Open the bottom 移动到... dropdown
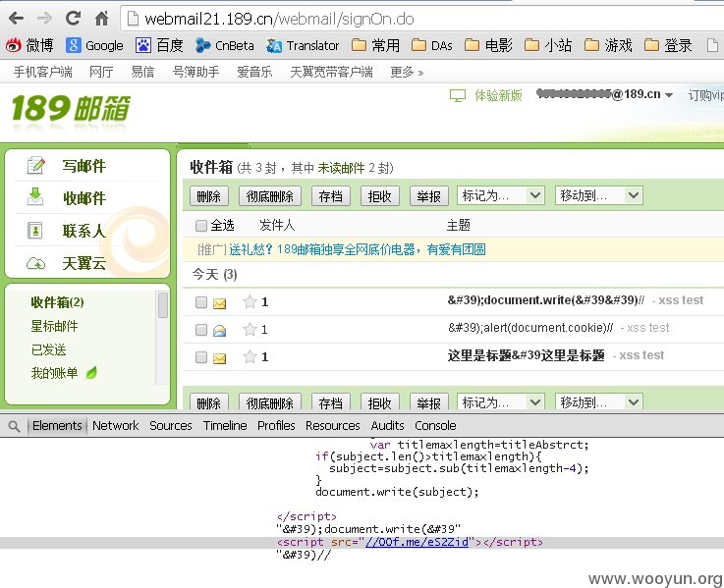This screenshot has width=724, height=588. point(599,401)
